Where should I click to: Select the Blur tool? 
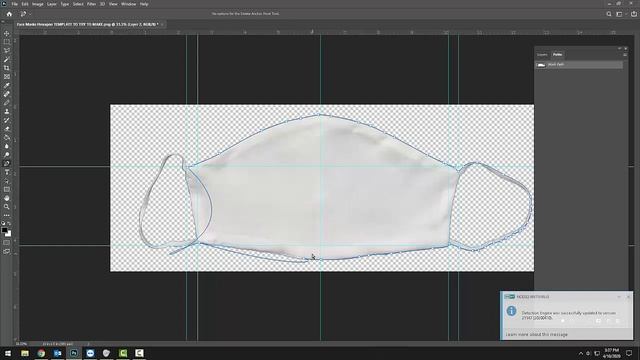coord(7,146)
